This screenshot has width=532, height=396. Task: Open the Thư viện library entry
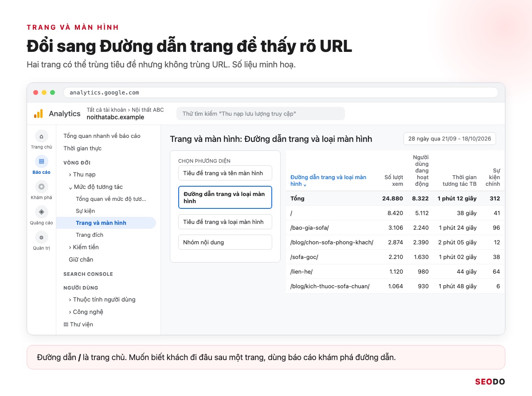pyautogui.click(x=78, y=324)
